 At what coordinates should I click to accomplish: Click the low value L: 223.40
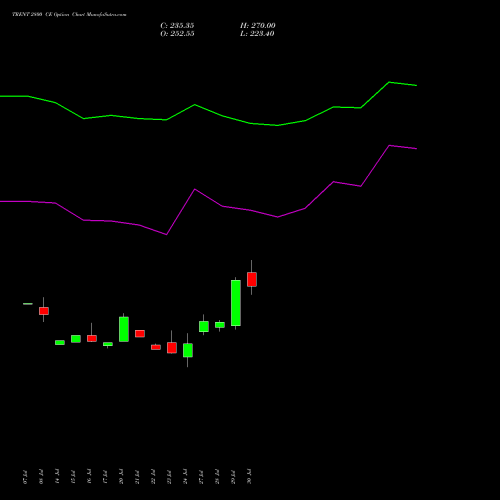click(257, 34)
